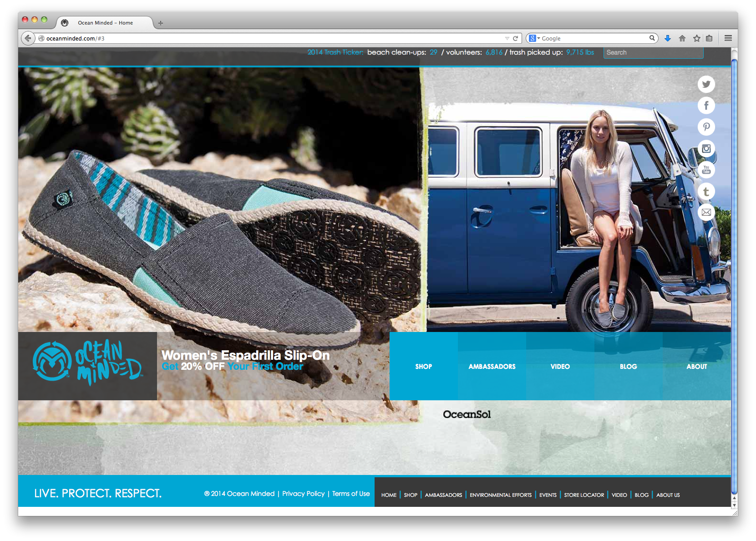Click the scrollbar down arrow

pos(734,505)
